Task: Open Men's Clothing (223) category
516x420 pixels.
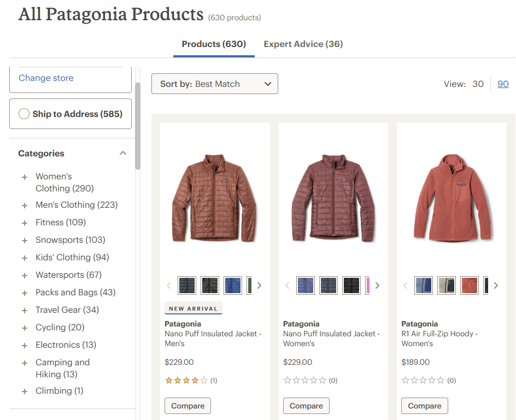Action: (77, 205)
